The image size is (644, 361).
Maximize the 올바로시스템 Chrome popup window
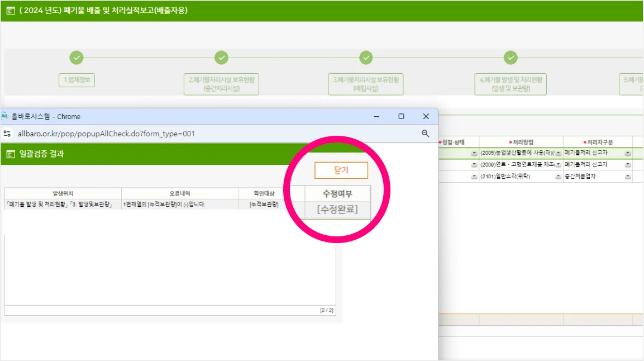401,116
